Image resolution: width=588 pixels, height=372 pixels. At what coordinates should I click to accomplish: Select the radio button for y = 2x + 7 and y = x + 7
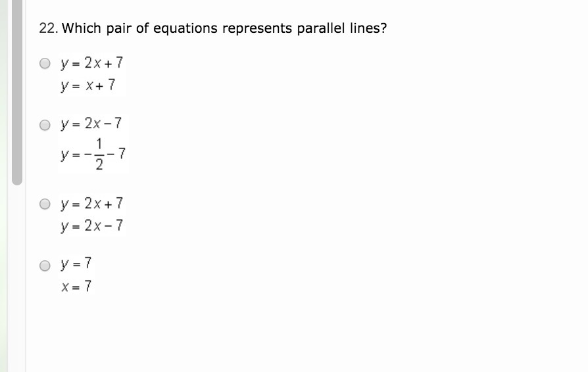pyautogui.click(x=45, y=63)
